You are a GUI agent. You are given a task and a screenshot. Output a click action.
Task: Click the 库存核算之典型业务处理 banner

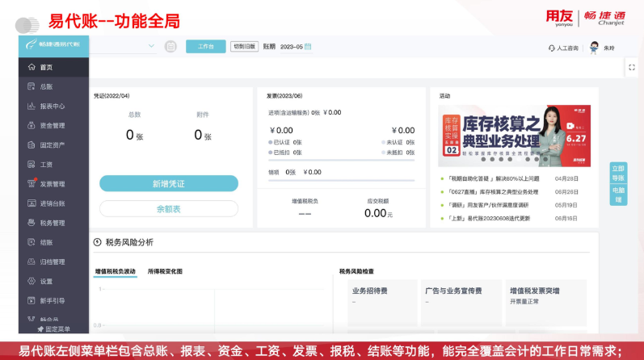tap(514, 136)
